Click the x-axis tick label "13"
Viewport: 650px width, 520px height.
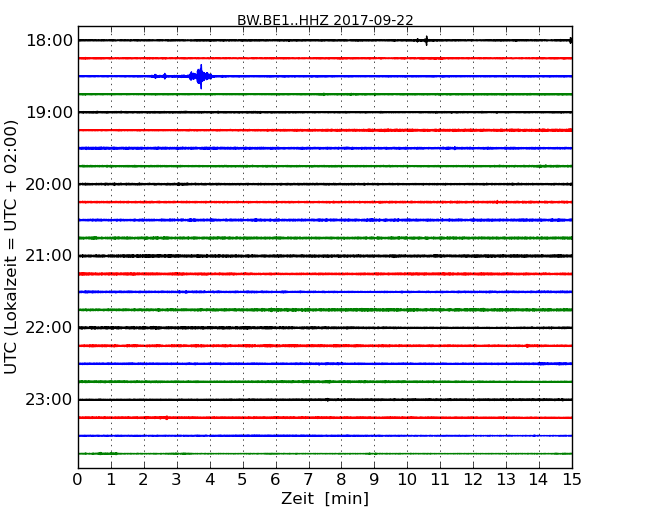[506, 479]
